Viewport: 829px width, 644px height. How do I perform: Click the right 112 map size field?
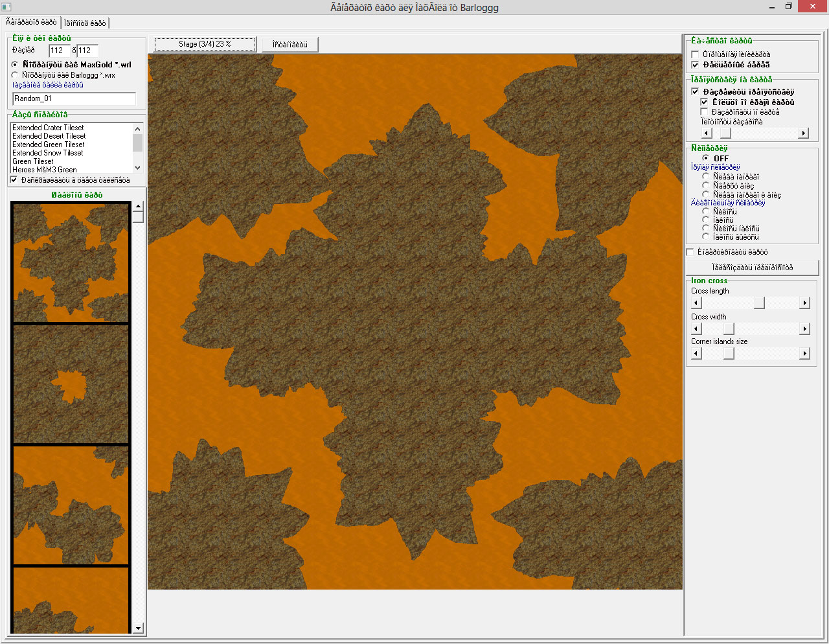(87, 51)
